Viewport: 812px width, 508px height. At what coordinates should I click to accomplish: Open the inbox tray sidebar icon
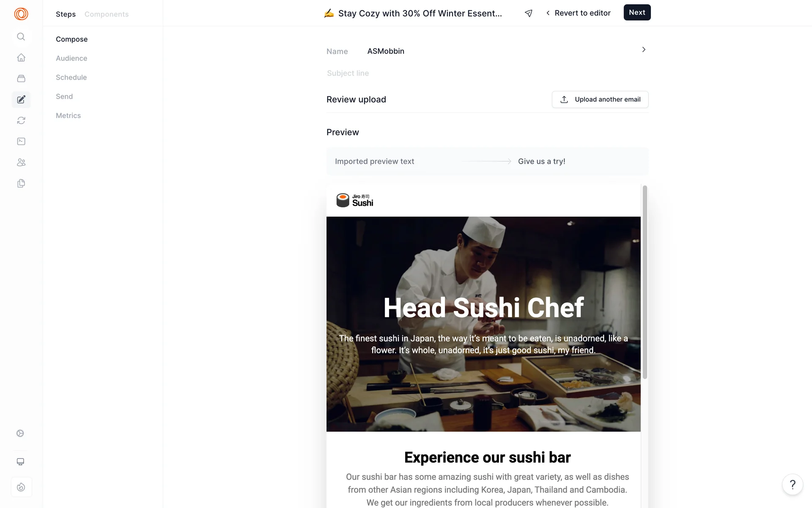pyautogui.click(x=21, y=79)
